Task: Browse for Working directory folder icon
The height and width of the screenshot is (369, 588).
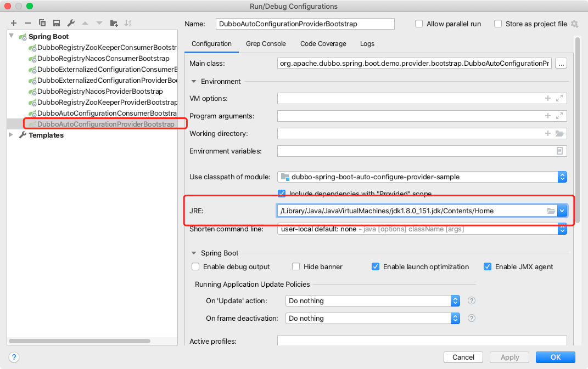Action: pyautogui.click(x=559, y=134)
